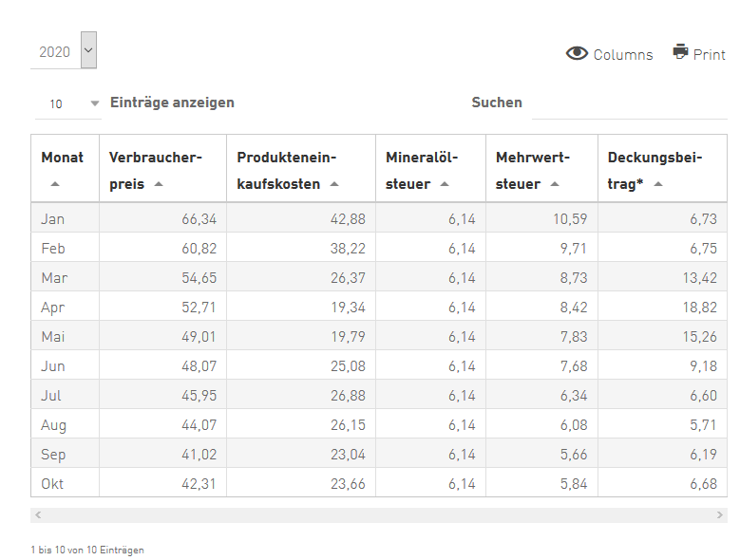Sort by Mehrwertsteuer column arrow
Viewport: 740px width, 560px height.
pos(555,184)
